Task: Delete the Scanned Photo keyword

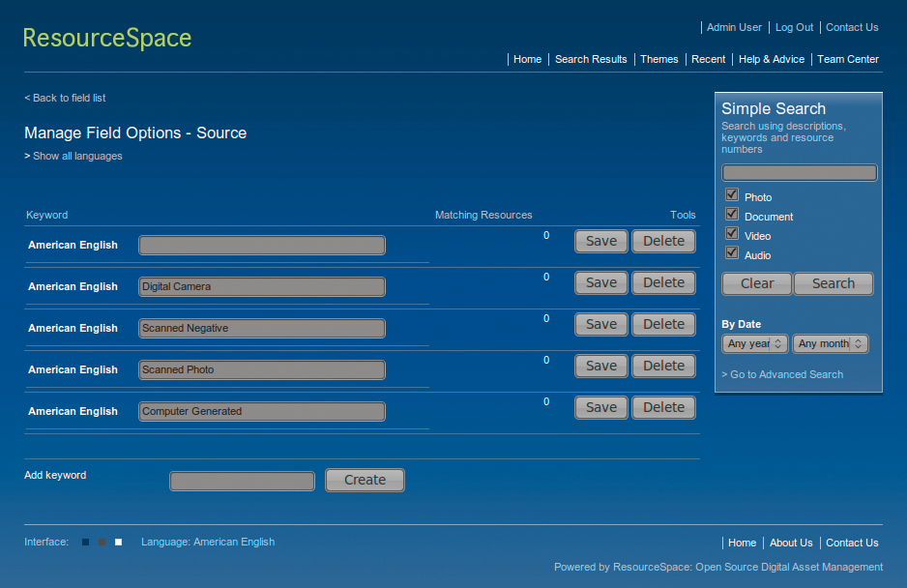Action: point(663,367)
